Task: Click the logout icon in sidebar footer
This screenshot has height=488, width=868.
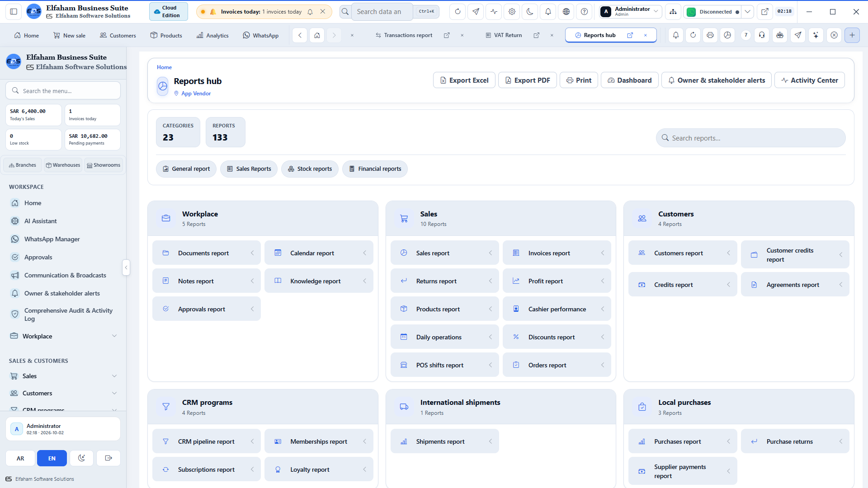Action: point(108,458)
